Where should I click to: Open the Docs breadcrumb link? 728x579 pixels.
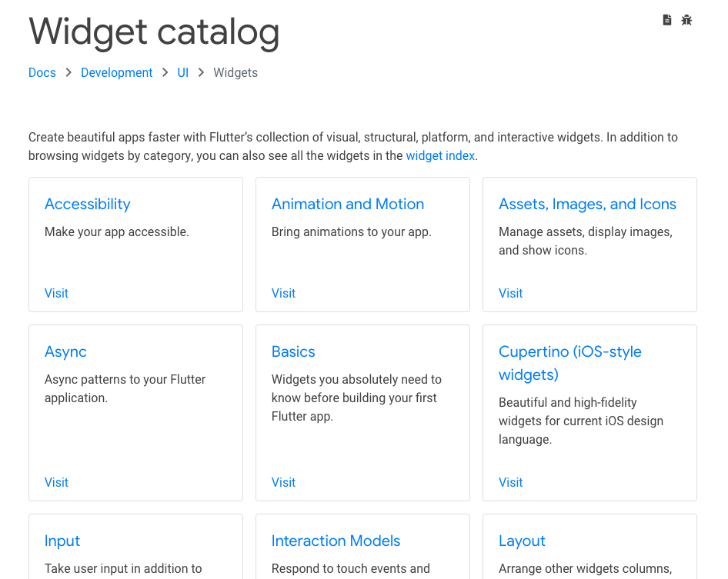42,73
